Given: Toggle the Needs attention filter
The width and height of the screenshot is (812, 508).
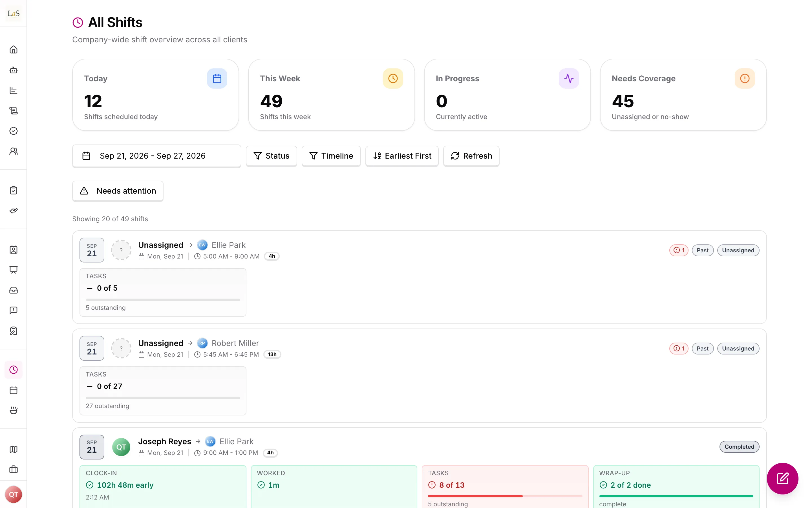Looking at the screenshot, I should pos(118,191).
